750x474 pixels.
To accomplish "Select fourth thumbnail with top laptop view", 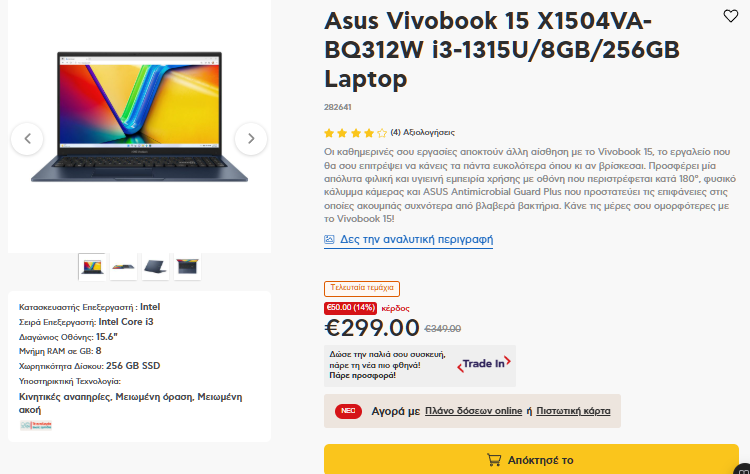I will (187, 266).
